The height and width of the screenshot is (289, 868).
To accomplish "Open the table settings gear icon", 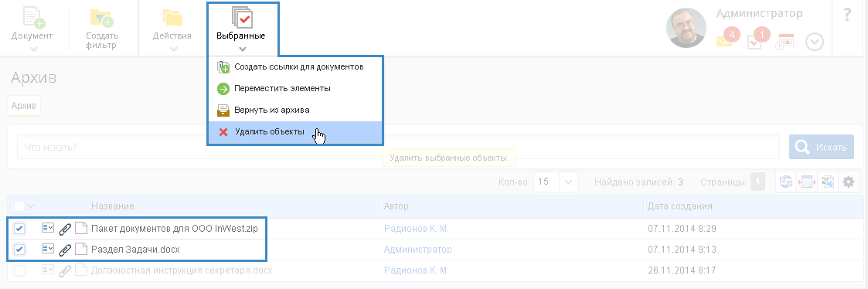I will [848, 182].
